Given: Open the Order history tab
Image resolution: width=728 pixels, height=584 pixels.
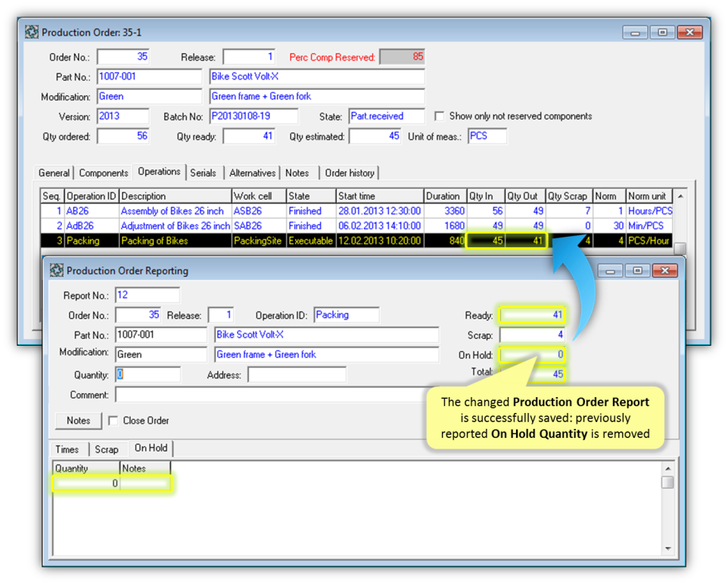Looking at the screenshot, I should (x=349, y=173).
